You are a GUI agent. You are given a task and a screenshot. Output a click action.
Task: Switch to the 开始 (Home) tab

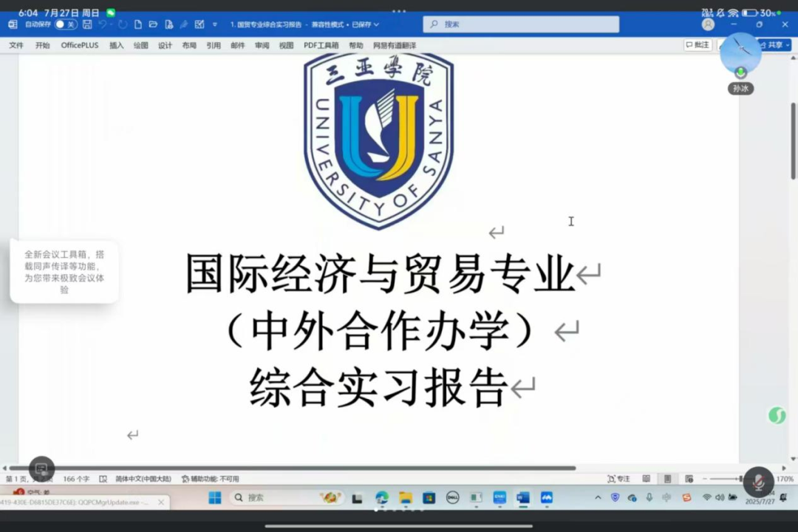(x=43, y=45)
